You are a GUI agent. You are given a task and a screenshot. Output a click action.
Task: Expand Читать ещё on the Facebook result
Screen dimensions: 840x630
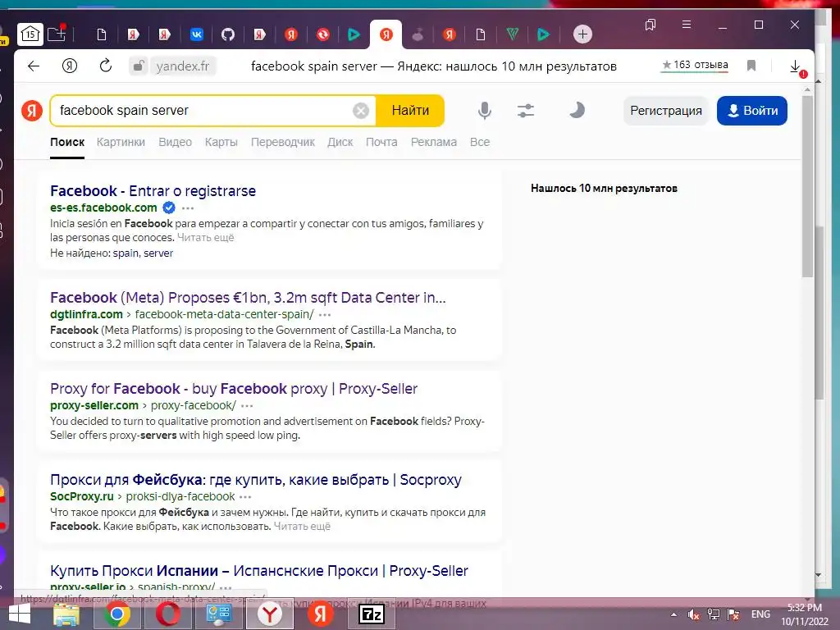(x=205, y=237)
